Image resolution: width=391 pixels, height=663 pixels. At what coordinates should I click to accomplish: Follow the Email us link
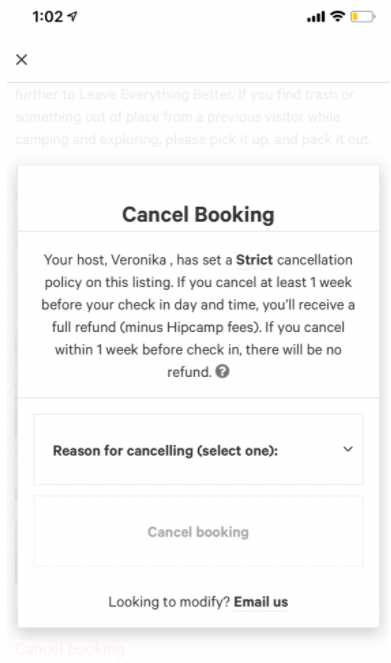pos(261,602)
